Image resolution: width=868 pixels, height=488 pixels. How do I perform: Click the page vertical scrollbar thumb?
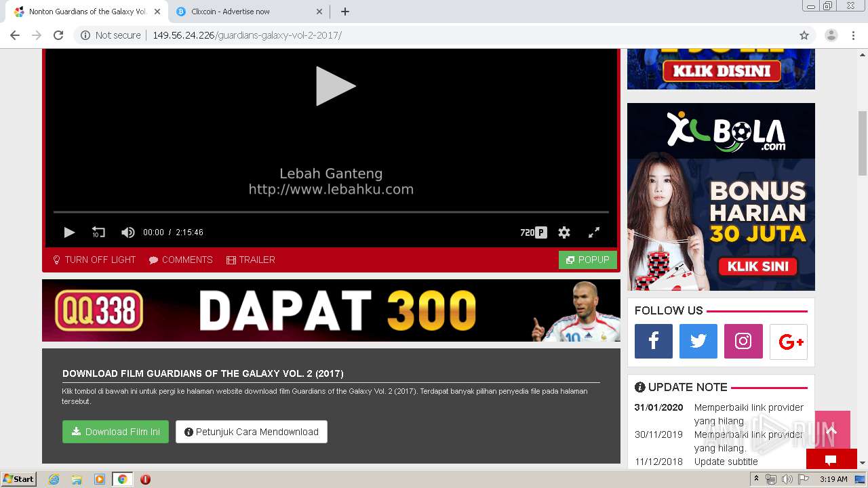pyautogui.click(x=863, y=142)
